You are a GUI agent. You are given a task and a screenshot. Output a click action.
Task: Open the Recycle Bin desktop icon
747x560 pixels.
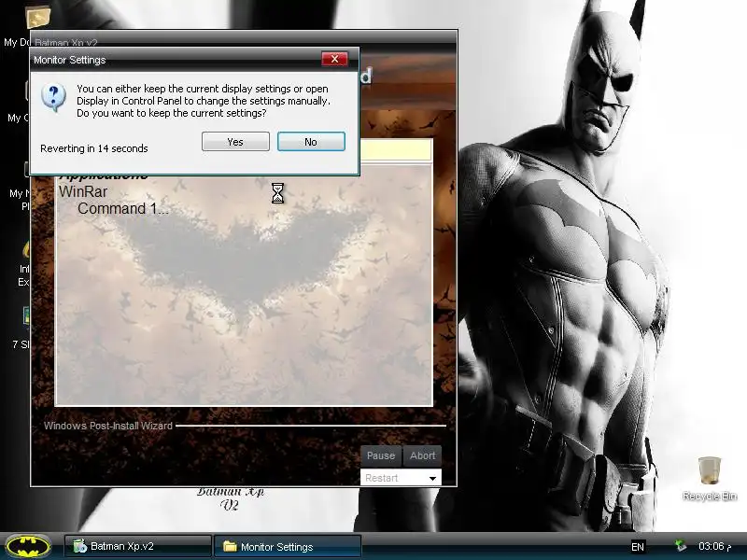pos(709,479)
